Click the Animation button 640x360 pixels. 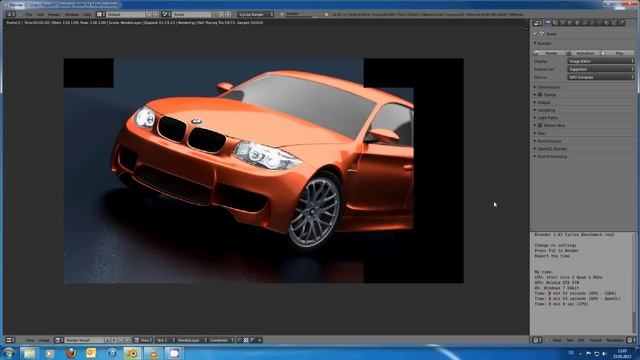point(584,53)
